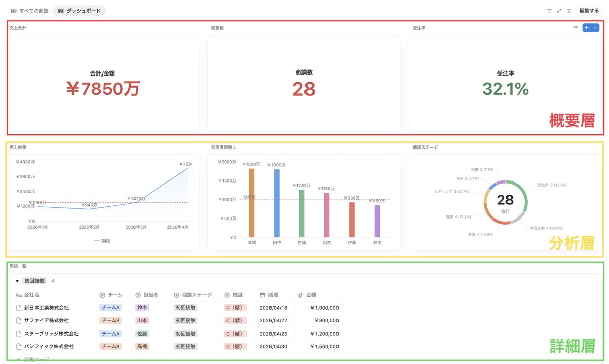Click 山本 pink bar in chart

pyautogui.click(x=326, y=215)
